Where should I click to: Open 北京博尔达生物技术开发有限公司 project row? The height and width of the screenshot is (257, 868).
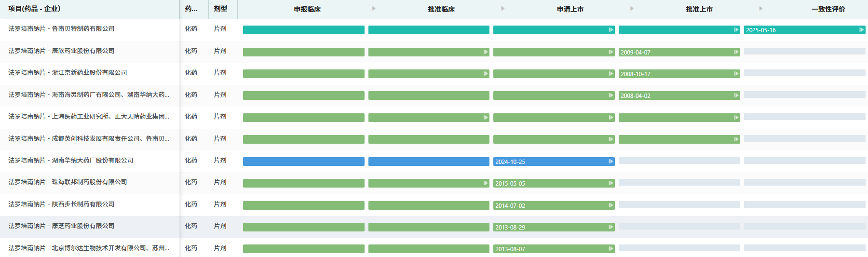pyautogui.click(x=89, y=248)
